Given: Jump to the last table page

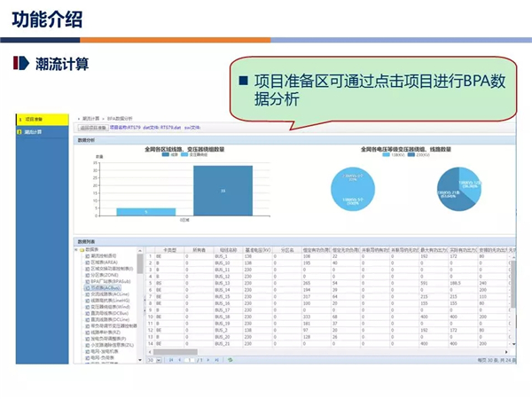Looking at the screenshot, I should (217, 360).
